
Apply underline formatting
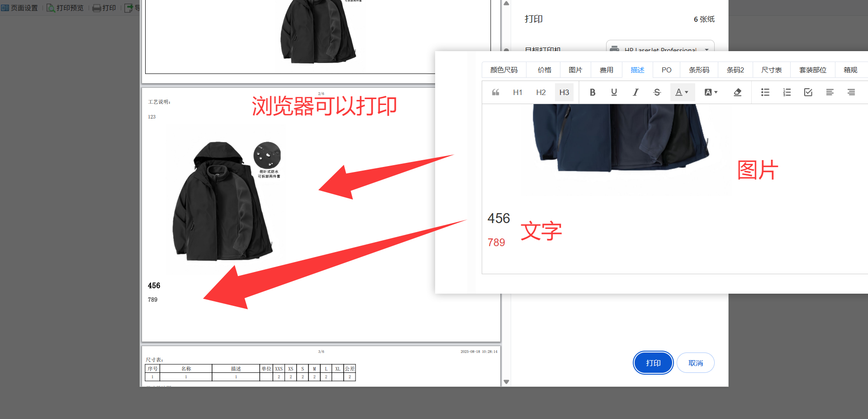[614, 92]
